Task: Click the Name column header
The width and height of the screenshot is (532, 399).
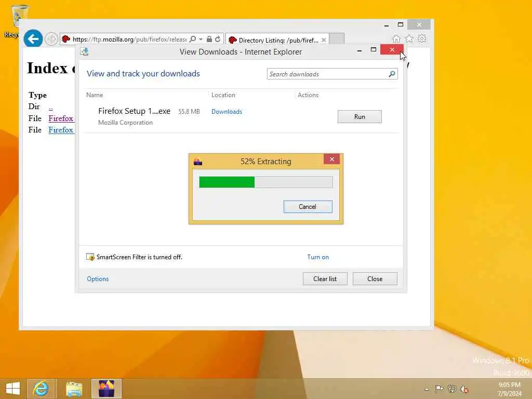Action: [x=95, y=95]
